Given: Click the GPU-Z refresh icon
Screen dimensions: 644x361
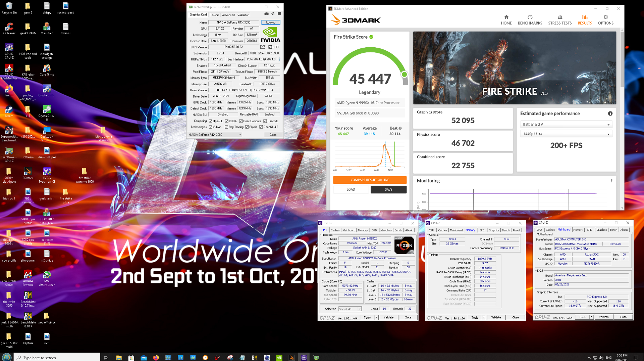Looking at the screenshot, I should [x=273, y=14].
